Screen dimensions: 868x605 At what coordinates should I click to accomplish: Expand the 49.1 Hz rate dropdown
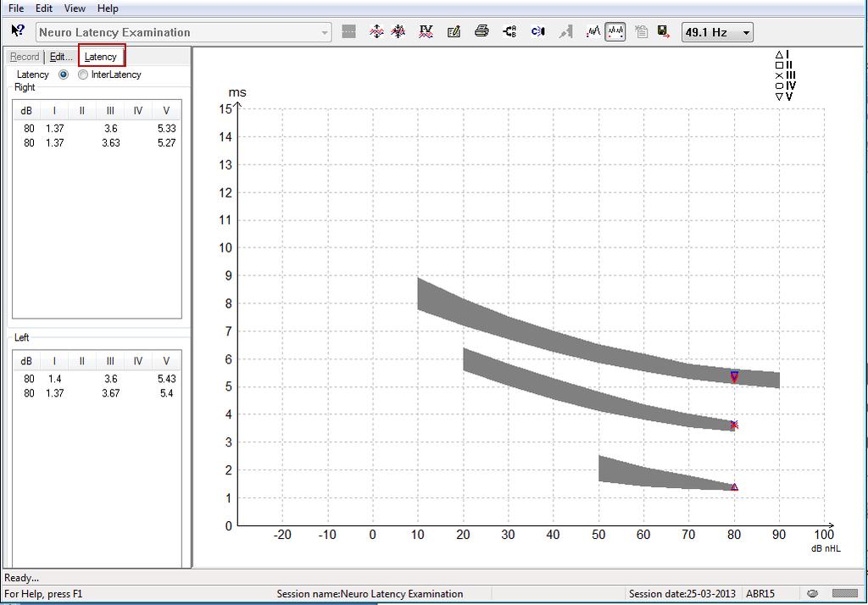(717, 32)
